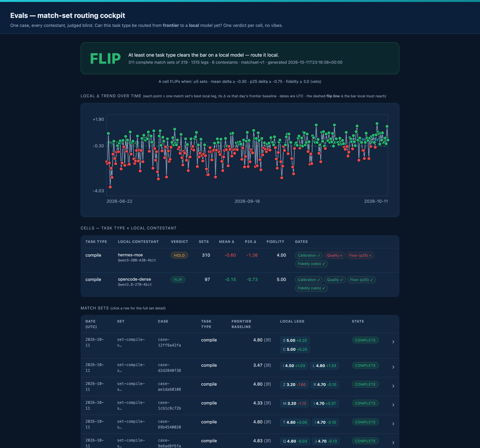Click the Q 4.80 -0.03 local leg chip

coord(295,441)
